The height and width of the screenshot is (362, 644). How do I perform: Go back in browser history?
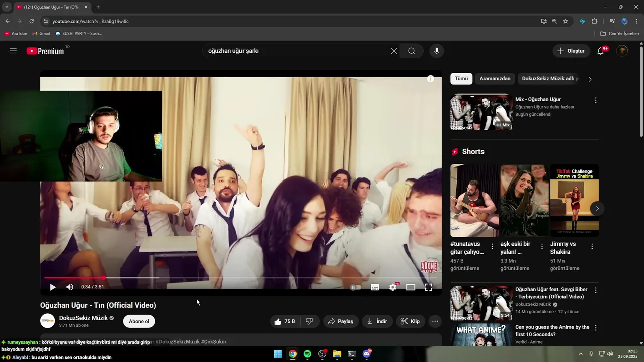[x=7, y=21]
